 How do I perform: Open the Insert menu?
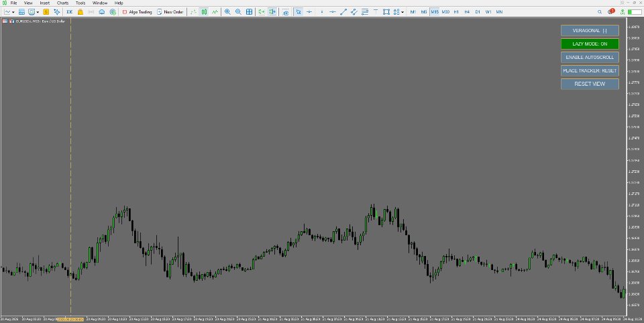click(x=45, y=3)
